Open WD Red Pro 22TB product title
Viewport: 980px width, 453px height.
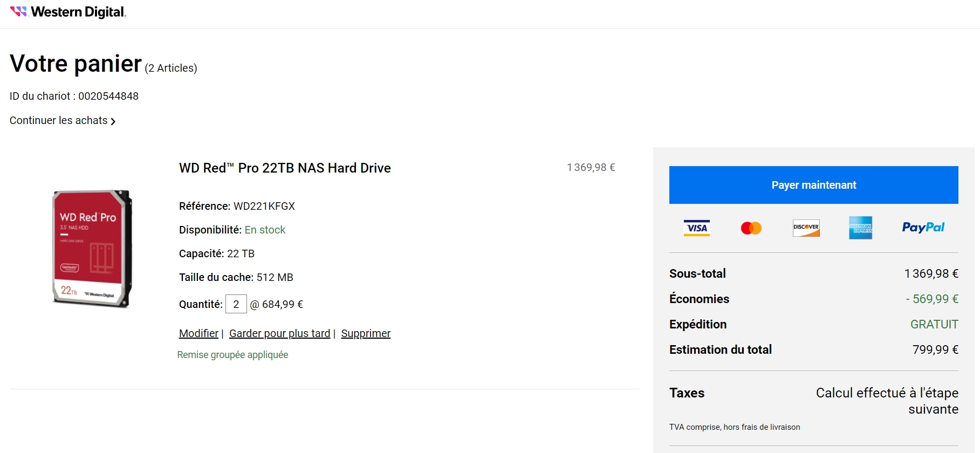pos(285,168)
